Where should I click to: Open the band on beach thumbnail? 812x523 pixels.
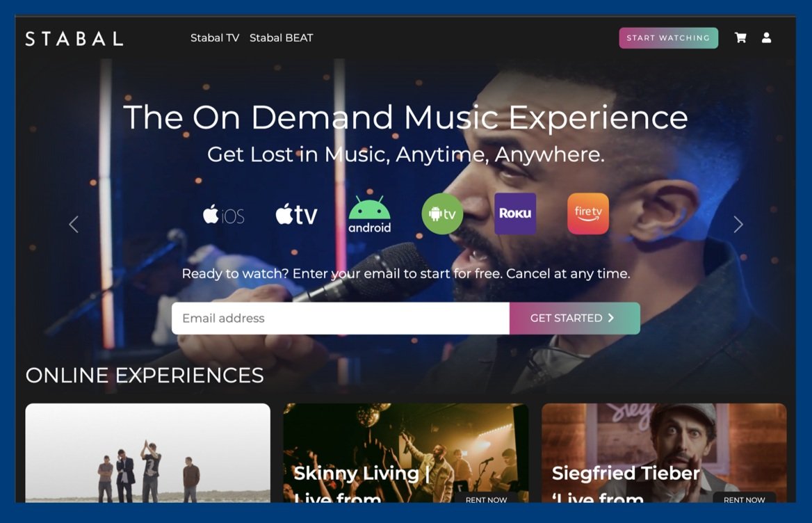(147, 453)
